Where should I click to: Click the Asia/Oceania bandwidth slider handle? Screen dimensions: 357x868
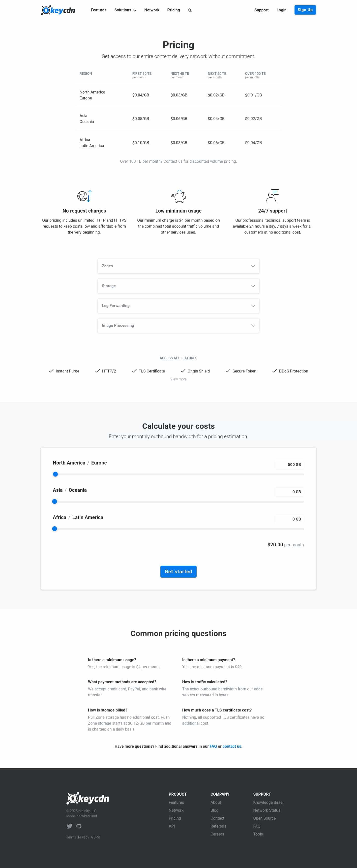coord(55,501)
